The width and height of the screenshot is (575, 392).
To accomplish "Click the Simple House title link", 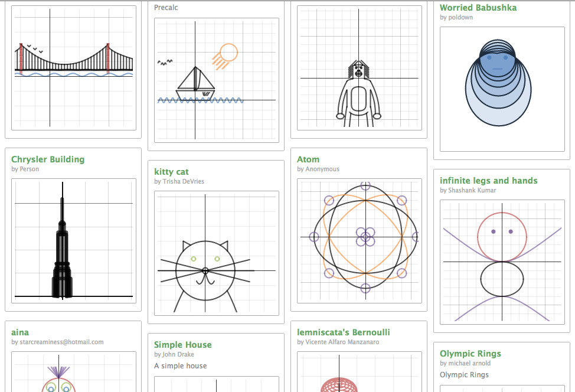I will pyautogui.click(x=182, y=345).
